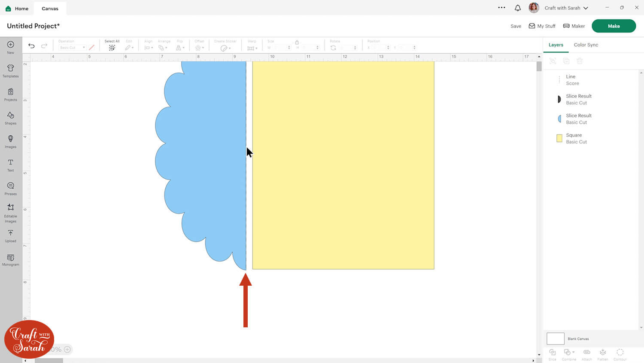Open the Images library
644x363 pixels.
coord(10,141)
